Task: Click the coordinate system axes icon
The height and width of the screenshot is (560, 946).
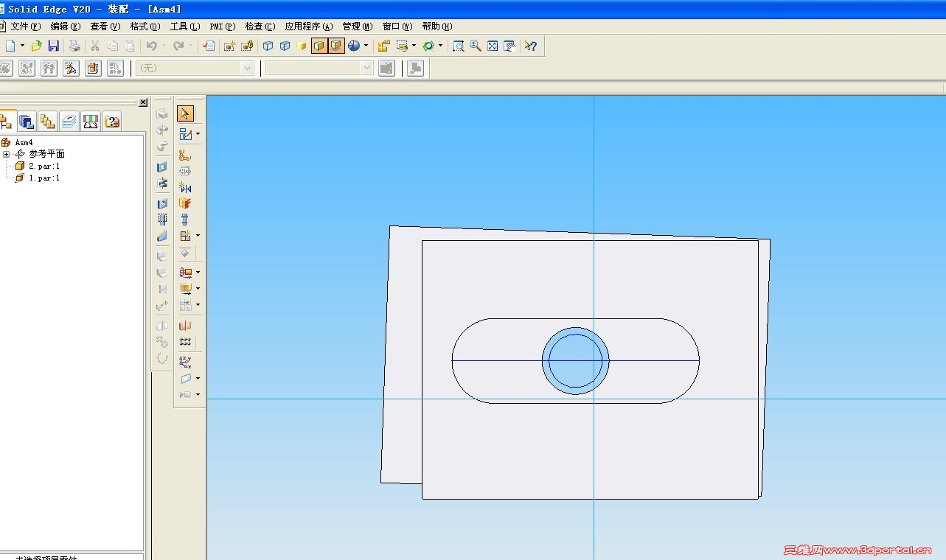Action: [185, 362]
